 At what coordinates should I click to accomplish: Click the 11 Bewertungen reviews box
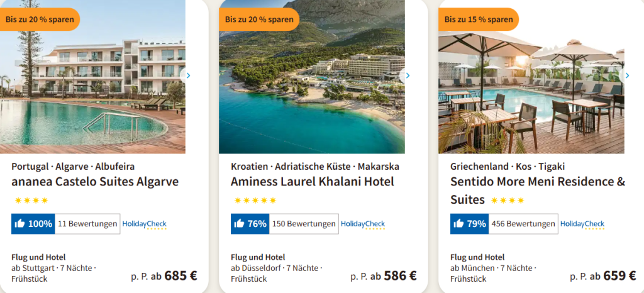click(x=87, y=224)
